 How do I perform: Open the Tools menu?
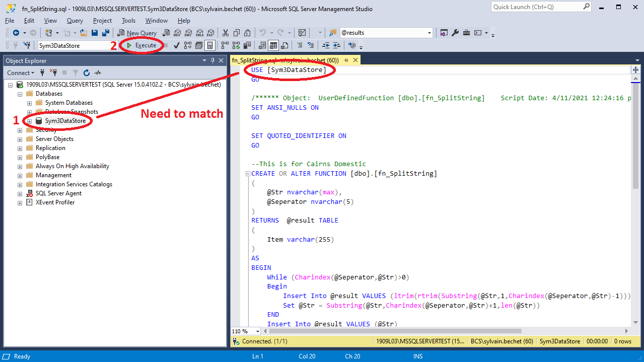pyautogui.click(x=128, y=21)
